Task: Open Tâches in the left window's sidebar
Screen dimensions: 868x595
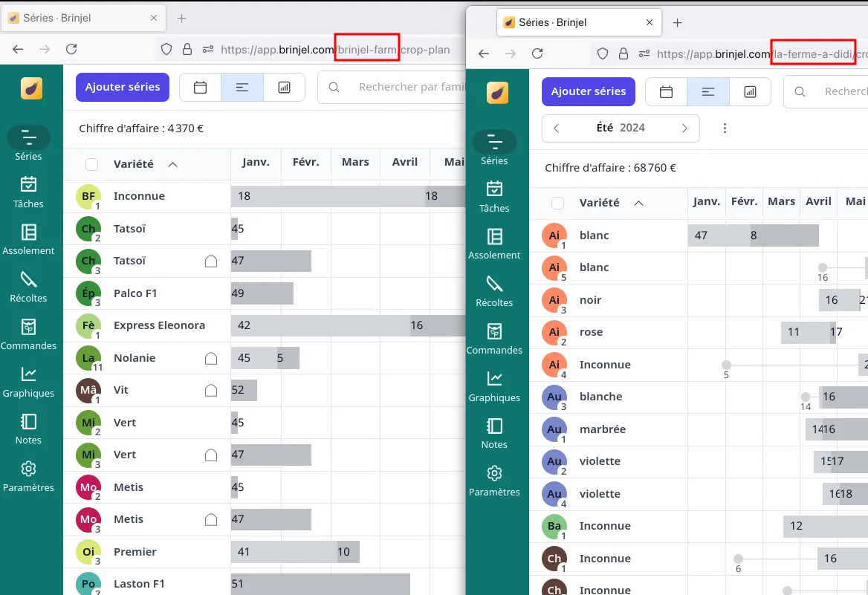Action: (x=28, y=192)
